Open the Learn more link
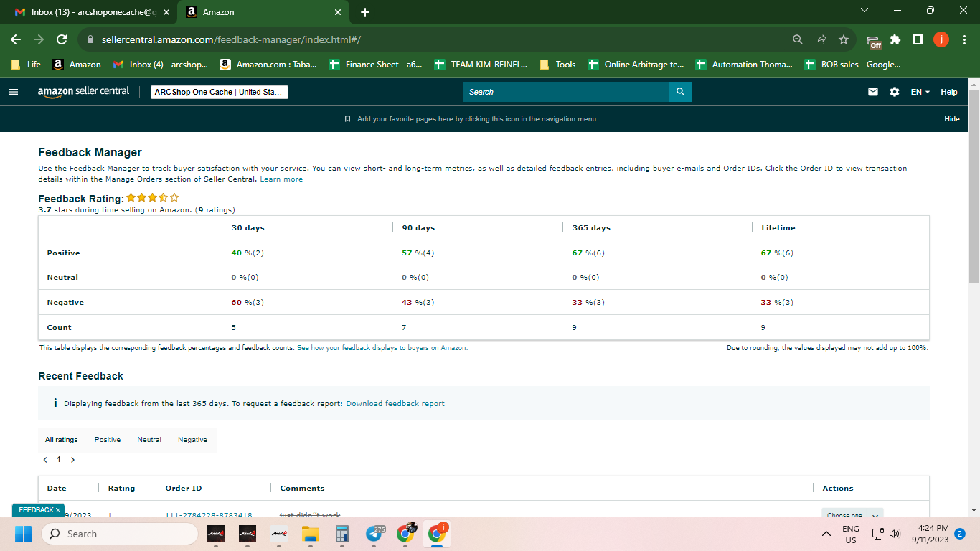Screen dimensions: 980x551 (x=281, y=179)
